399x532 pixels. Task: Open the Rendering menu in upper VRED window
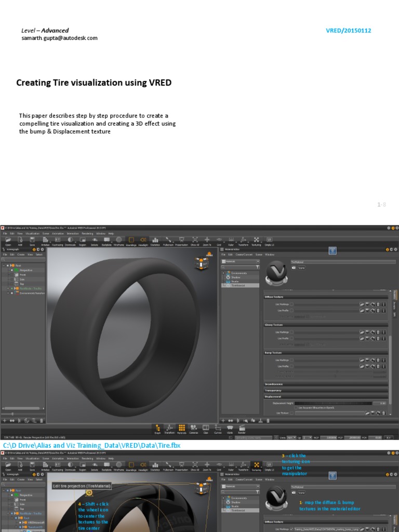[87, 234]
